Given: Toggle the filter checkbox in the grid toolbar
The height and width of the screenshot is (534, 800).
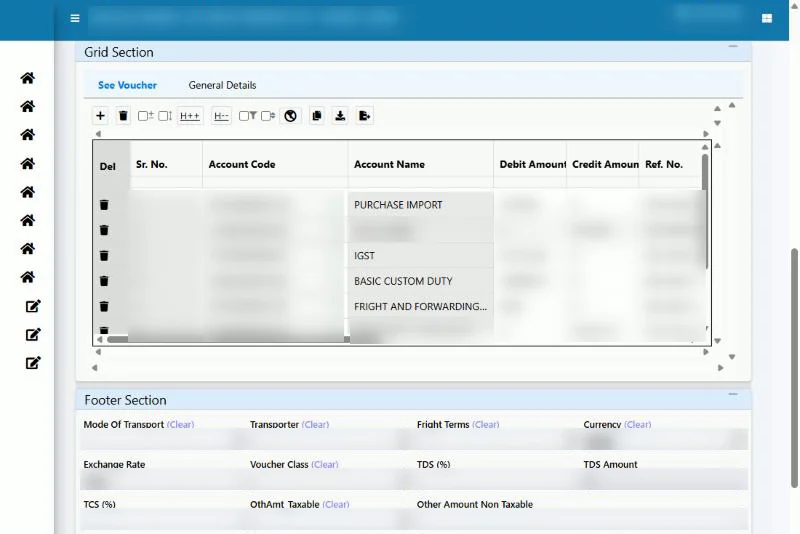Looking at the screenshot, I should click(x=244, y=116).
